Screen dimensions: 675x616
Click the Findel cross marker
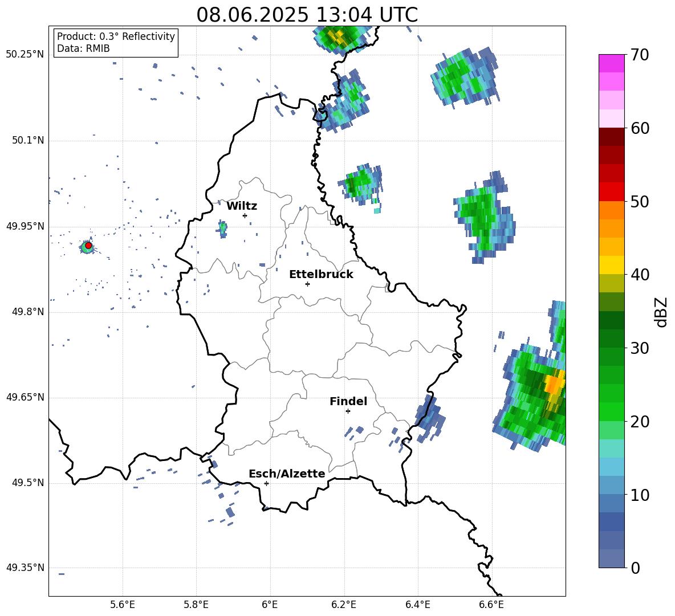[348, 411]
